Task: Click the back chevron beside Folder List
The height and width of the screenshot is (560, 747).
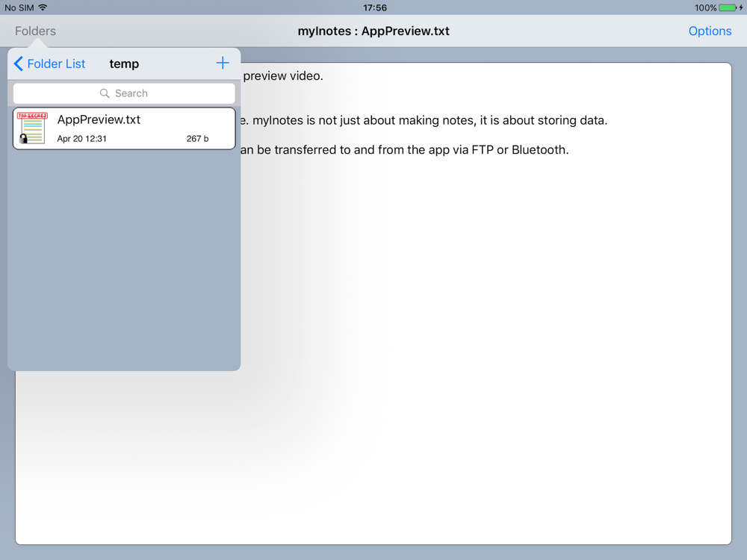Action: 19,64
